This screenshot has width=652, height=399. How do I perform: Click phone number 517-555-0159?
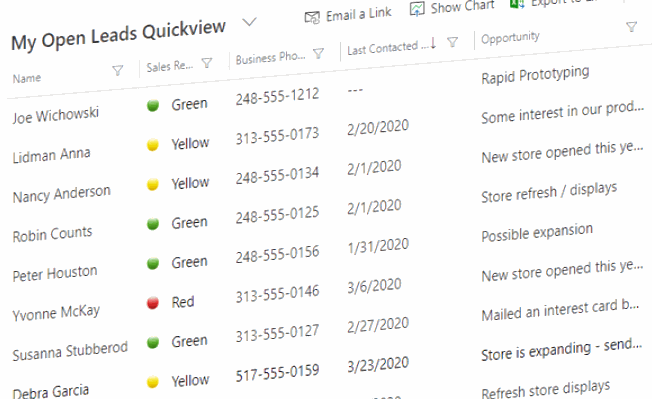point(277,373)
